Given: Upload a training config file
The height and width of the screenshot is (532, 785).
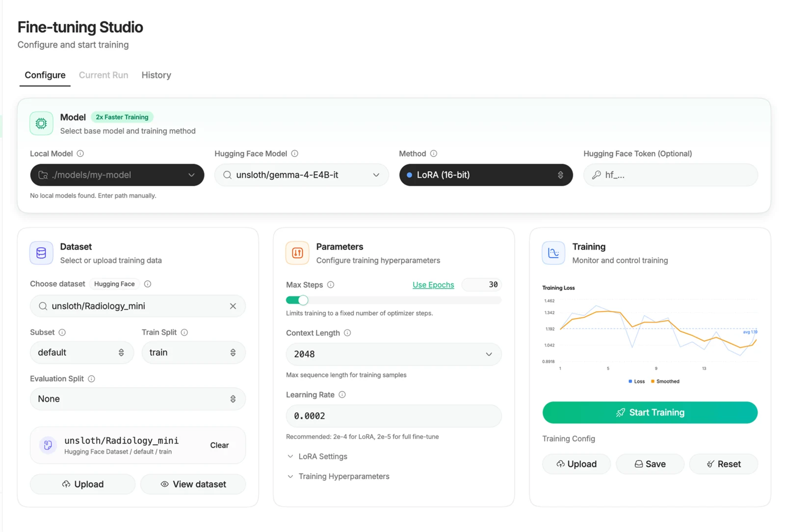Looking at the screenshot, I should [x=576, y=464].
